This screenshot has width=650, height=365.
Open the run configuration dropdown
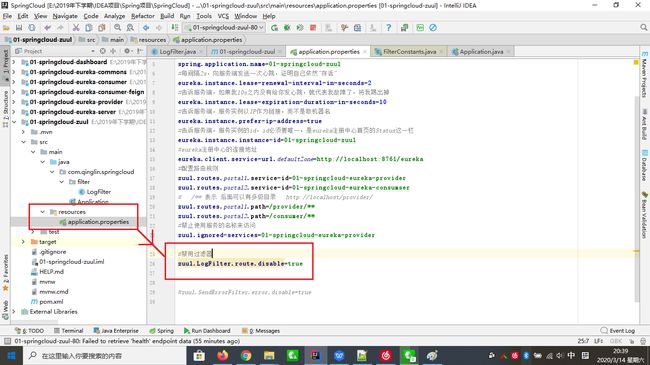pos(225,27)
